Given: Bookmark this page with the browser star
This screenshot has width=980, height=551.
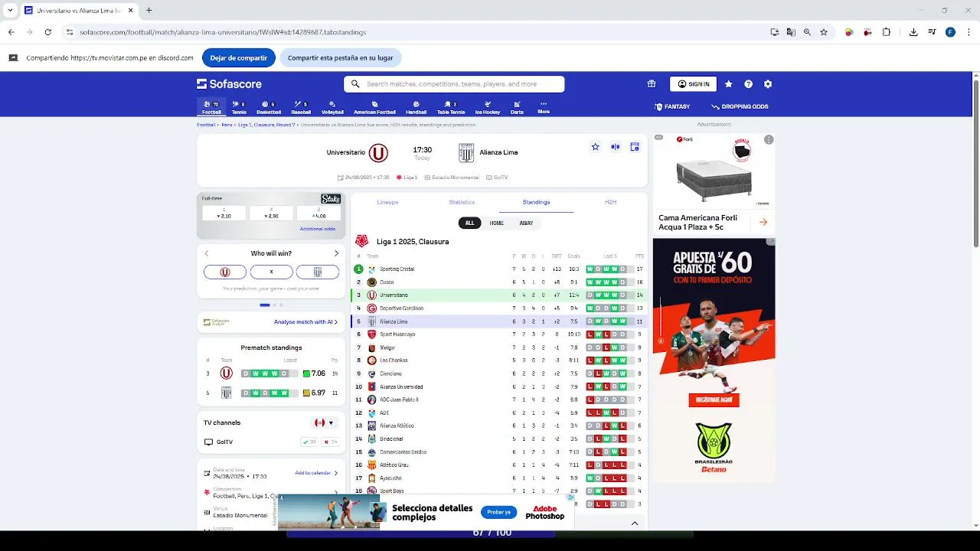Looking at the screenshot, I should (824, 32).
